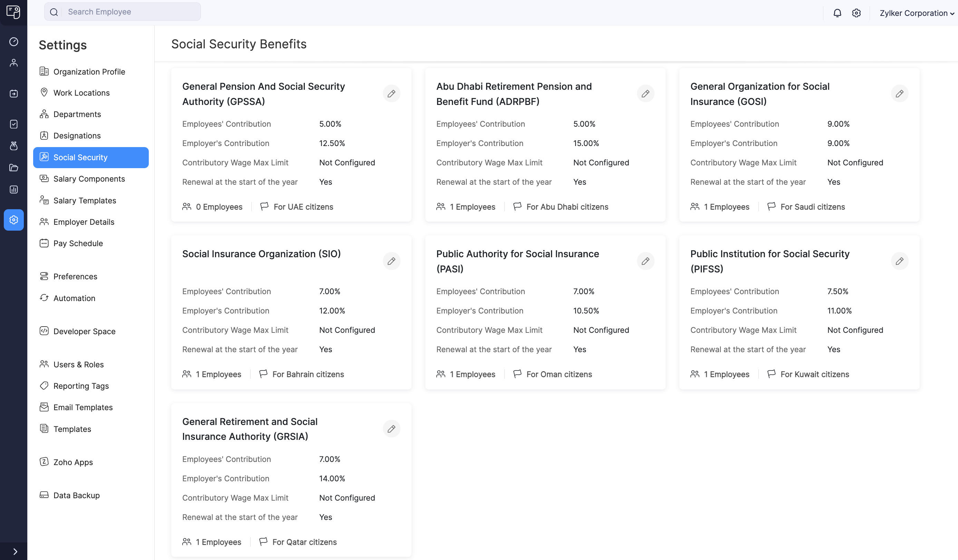Expand the Pay Schedule section

coord(78,243)
